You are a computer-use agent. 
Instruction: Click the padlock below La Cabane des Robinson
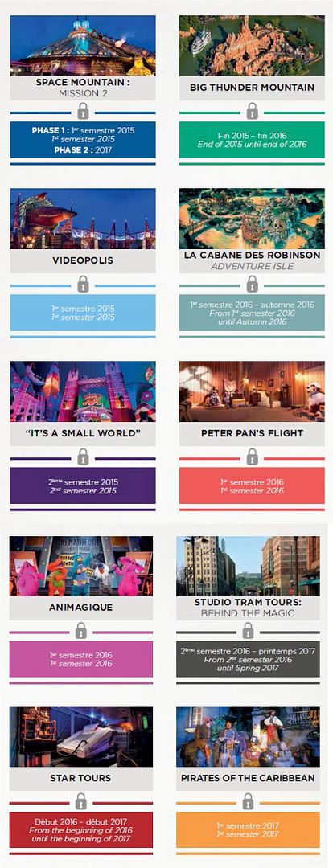click(252, 285)
